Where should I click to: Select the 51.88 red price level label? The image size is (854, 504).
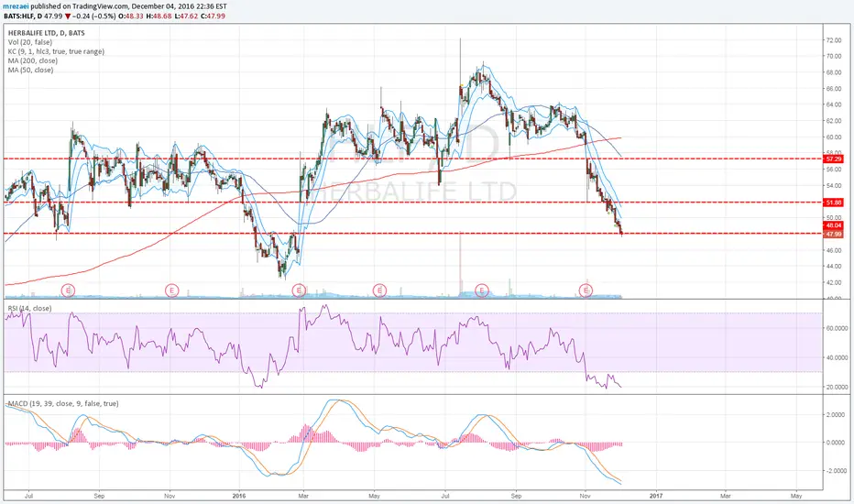point(833,203)
